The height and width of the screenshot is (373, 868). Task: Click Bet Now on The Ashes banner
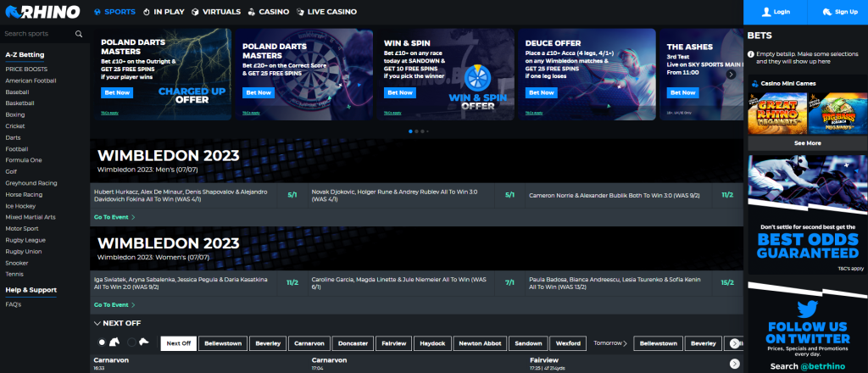click(682, 92)
